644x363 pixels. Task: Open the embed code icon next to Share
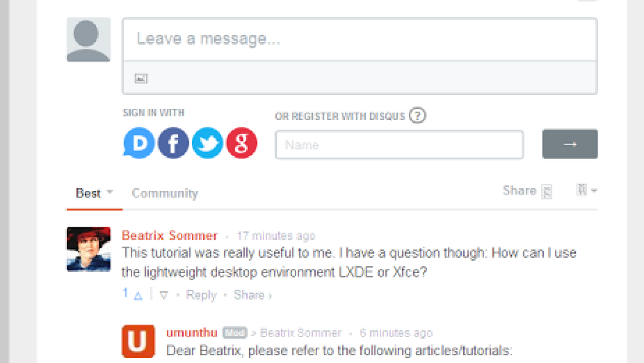(547, 191)
